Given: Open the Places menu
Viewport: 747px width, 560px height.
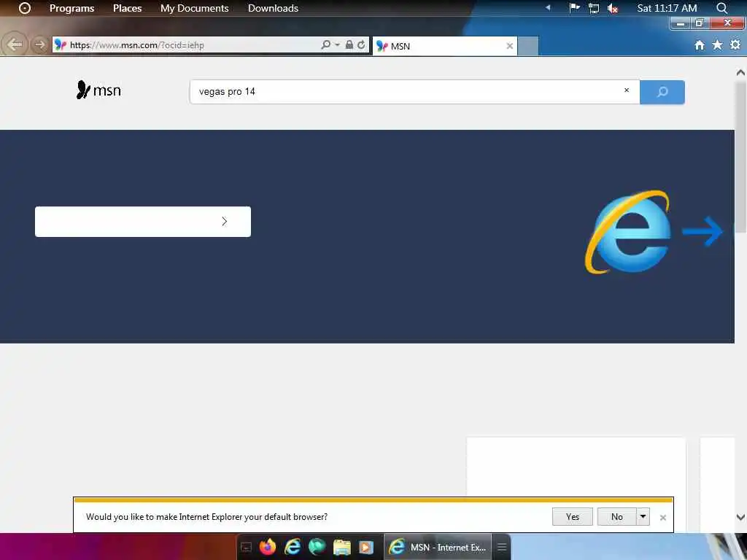Looking at the screenshot, I should 127,8.
